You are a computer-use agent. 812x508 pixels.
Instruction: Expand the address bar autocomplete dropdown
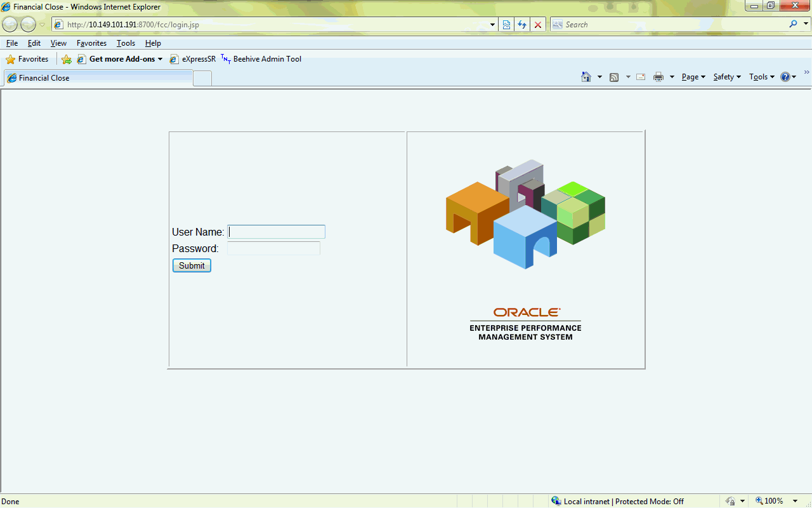493,25
